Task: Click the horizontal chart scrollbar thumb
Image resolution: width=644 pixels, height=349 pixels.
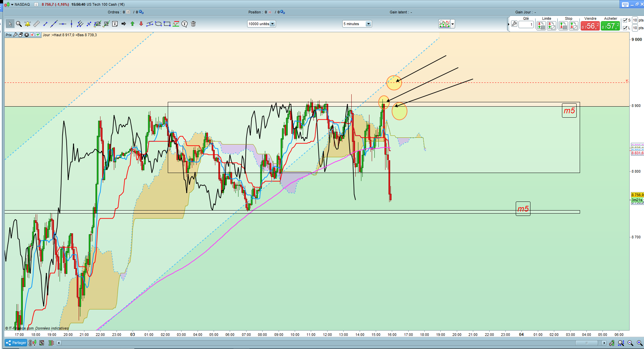Action: (x=586, y=343)
